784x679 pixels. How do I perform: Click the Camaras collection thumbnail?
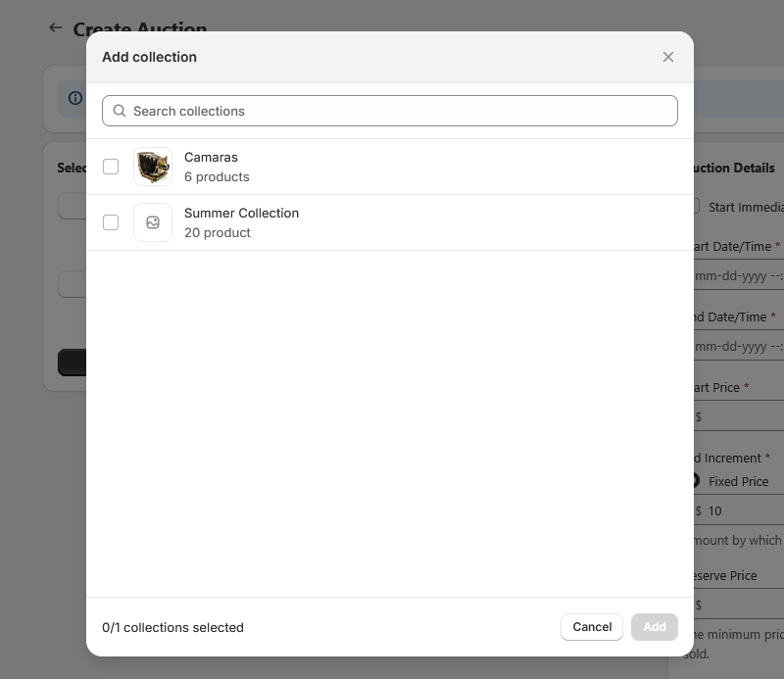click(x=153, y=167)
